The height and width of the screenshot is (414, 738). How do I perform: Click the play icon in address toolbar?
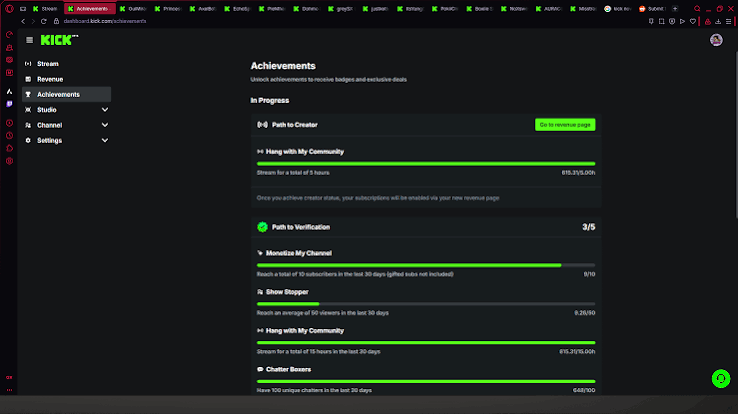(682, 21)
